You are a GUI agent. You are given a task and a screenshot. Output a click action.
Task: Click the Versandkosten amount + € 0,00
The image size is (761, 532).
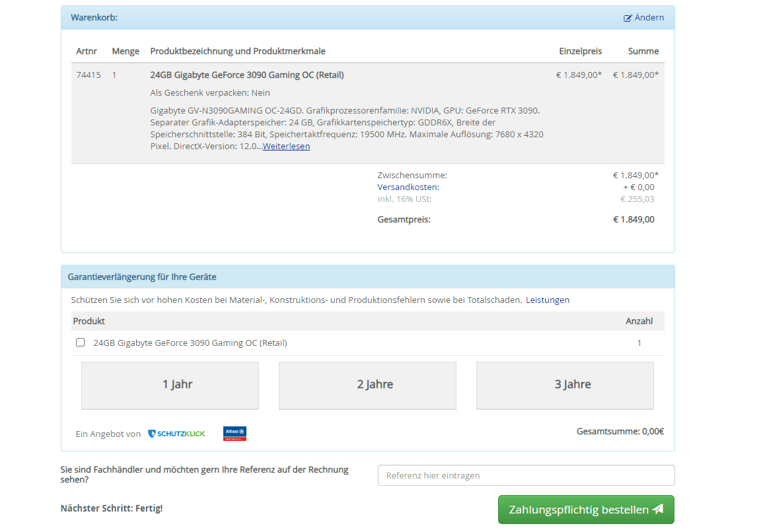click(x=639, y=187)
